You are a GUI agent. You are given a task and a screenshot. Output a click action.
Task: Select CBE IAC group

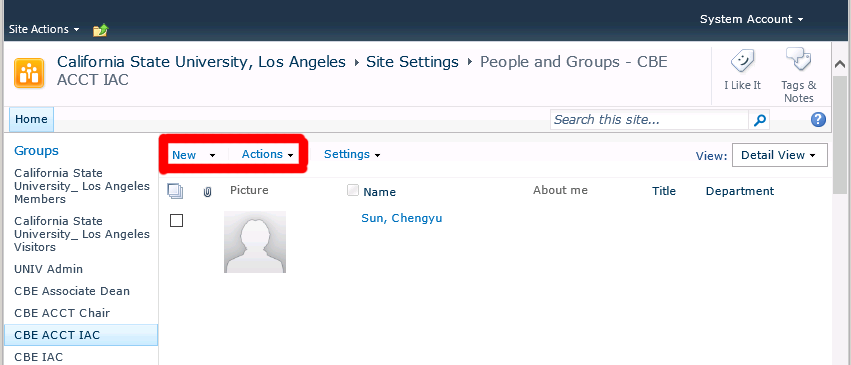(39, 357)
